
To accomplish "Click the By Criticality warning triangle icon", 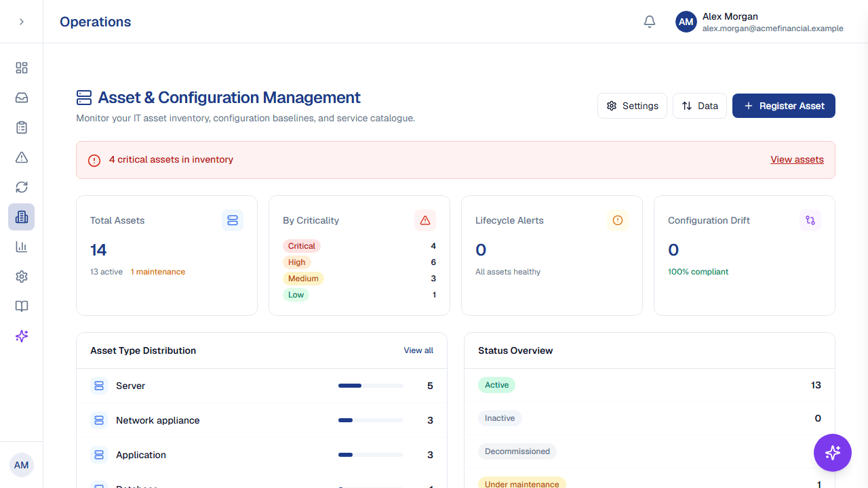I will pos(425,220).
